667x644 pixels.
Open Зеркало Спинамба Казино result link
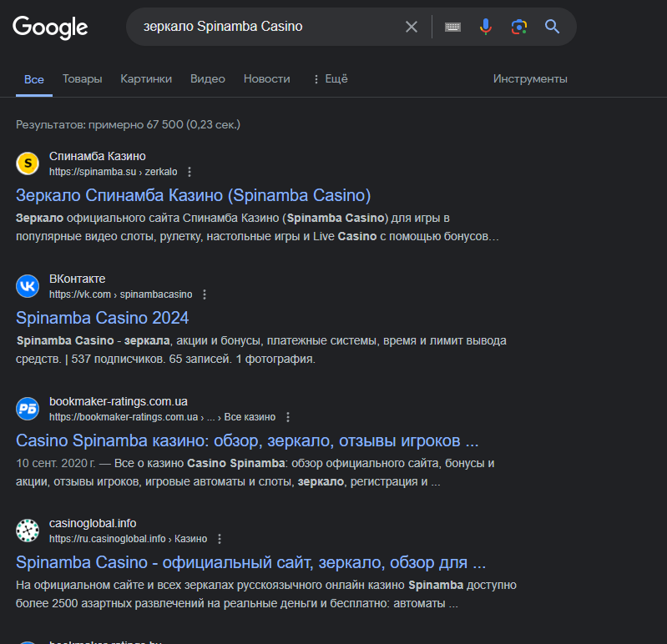click(193, 195)
